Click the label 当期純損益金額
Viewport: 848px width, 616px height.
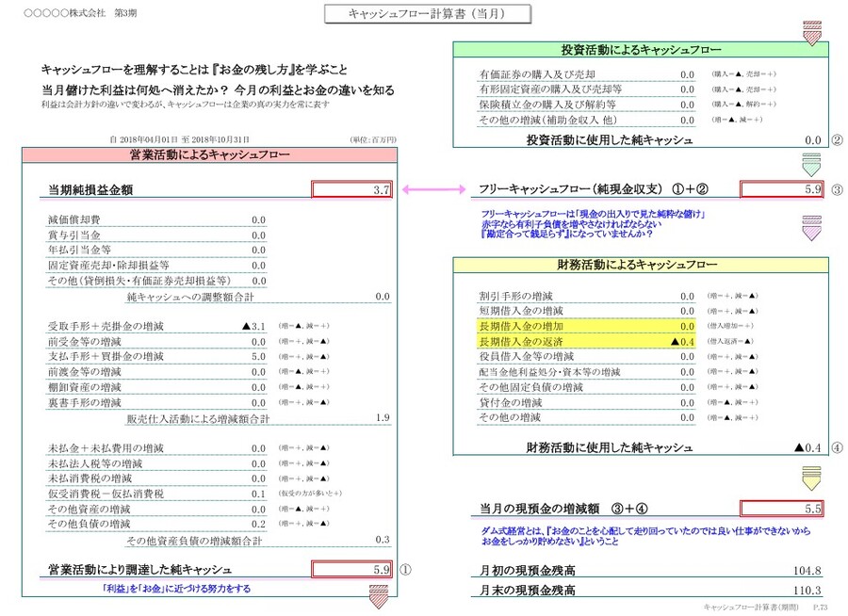pyautogui.click(x=90, y=190)
